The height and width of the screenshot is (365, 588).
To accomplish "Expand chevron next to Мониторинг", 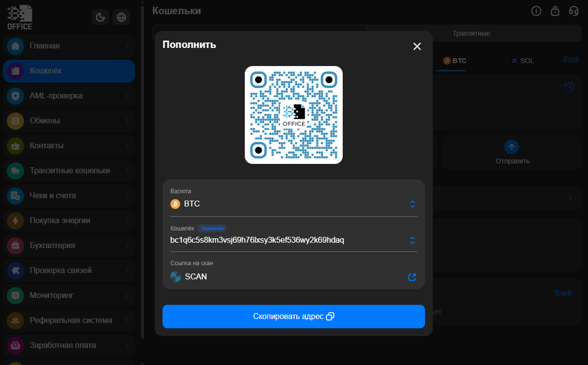I will pos(127,296).
